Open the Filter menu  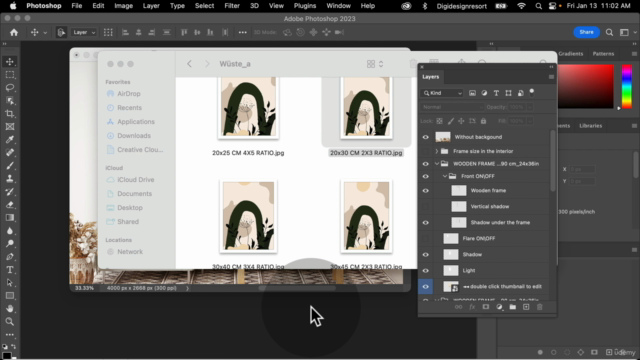(x=232, y=6)
